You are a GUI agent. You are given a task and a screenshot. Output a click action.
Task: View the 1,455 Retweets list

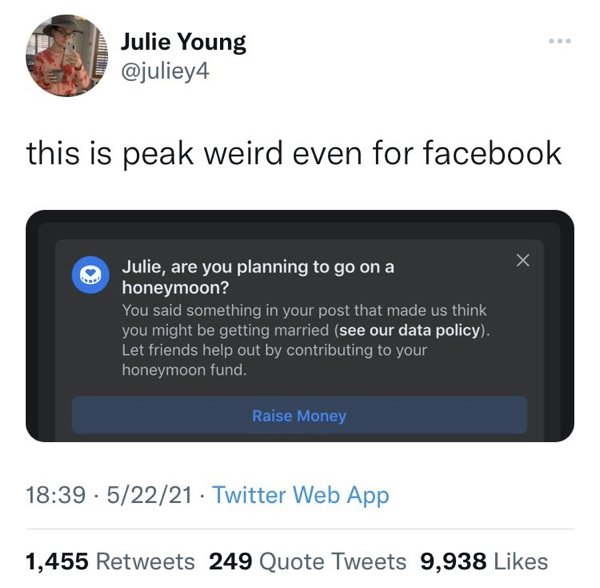[x=110, y=561]
